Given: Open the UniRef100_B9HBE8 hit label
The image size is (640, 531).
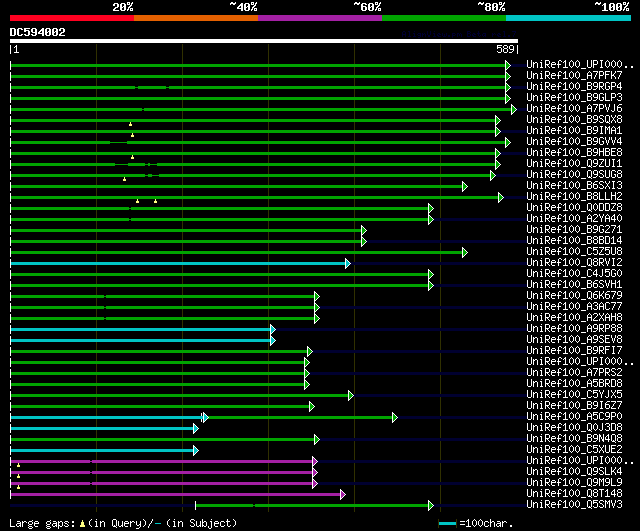Looking at the screenshot, I should (x=574, y=152).
